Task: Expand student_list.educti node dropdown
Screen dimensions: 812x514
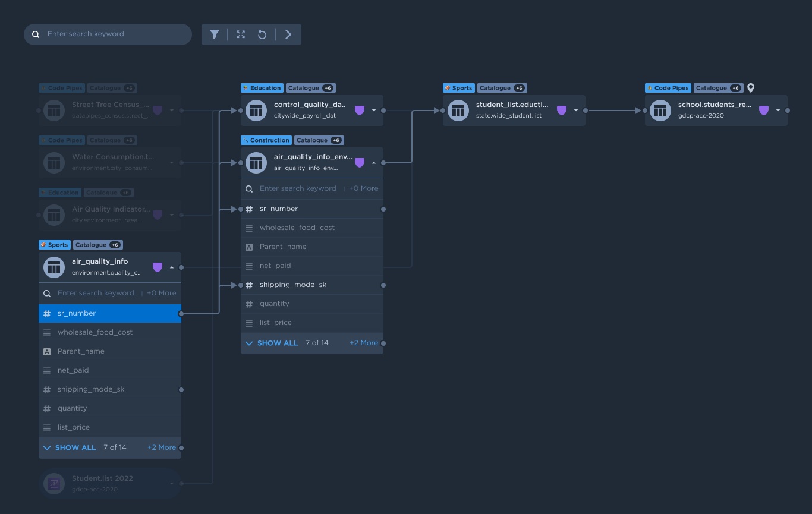Action: click(576, 111)
